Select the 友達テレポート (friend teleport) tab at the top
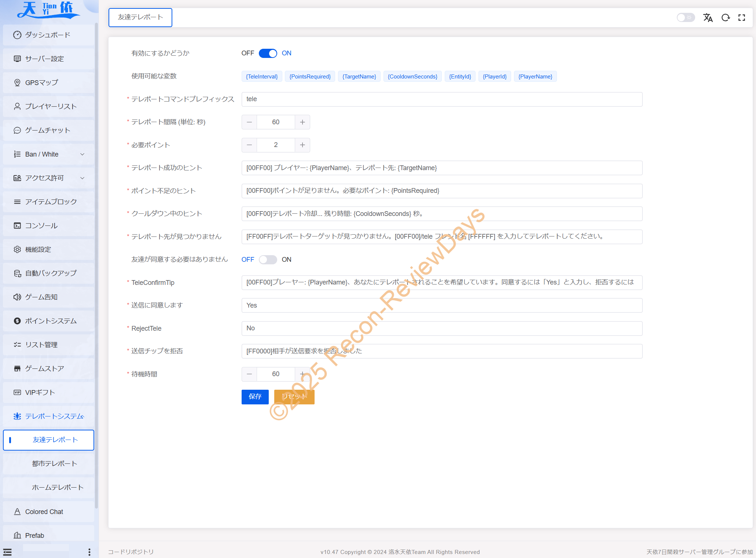This screenshot has width=756, height=558. pos(140,17)
